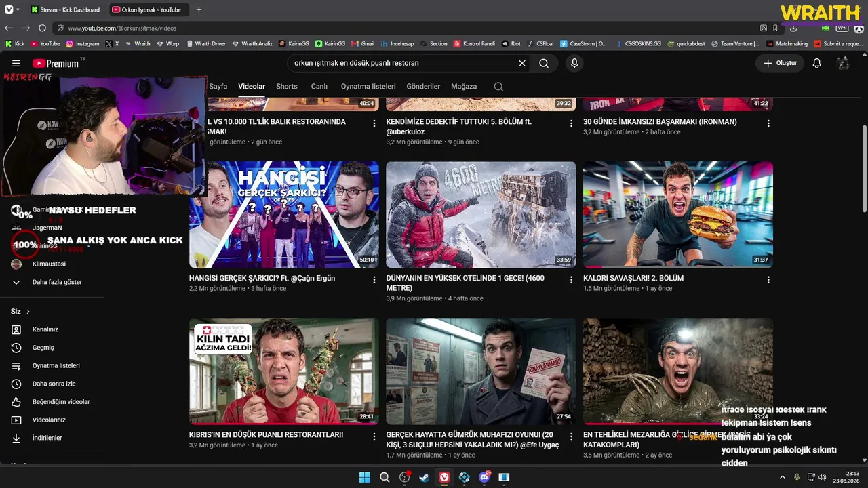Open the YouTube notifications bell
Screen dimensions: 868x488
pos(817,63)
